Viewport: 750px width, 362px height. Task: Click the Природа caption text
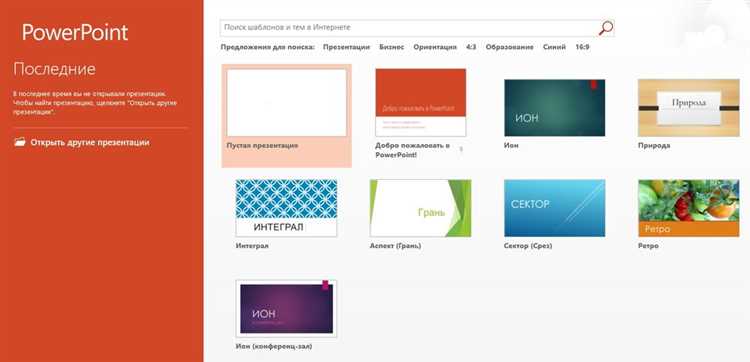pyautogui.click(x=654, y=145)
